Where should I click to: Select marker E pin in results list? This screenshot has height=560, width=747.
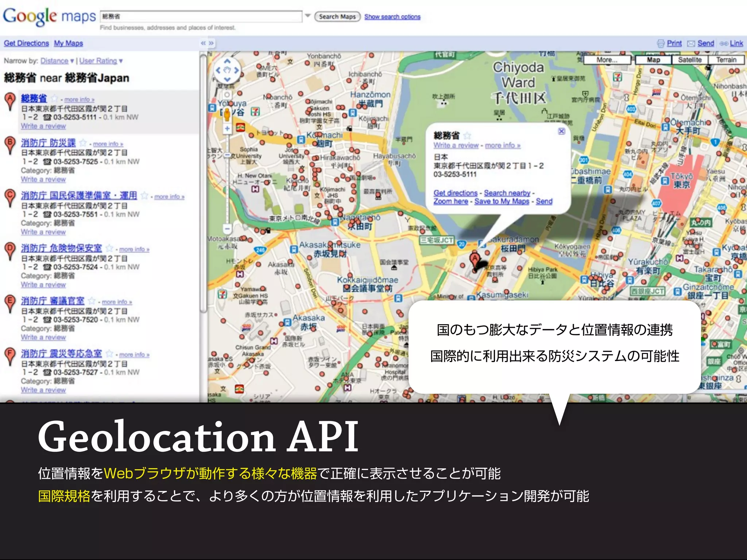click(x=10, y=304)
